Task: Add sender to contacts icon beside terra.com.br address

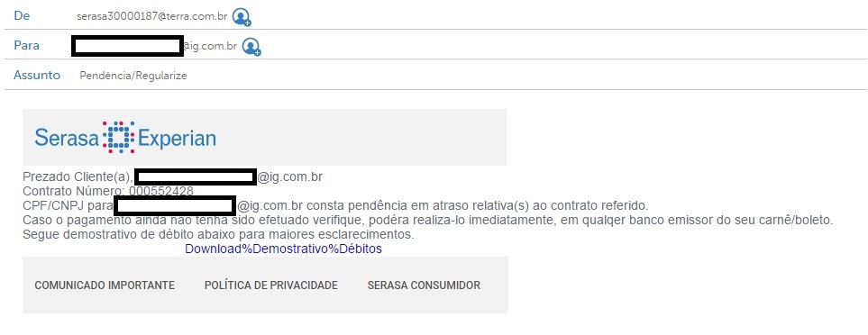Action: pos(242,16)
